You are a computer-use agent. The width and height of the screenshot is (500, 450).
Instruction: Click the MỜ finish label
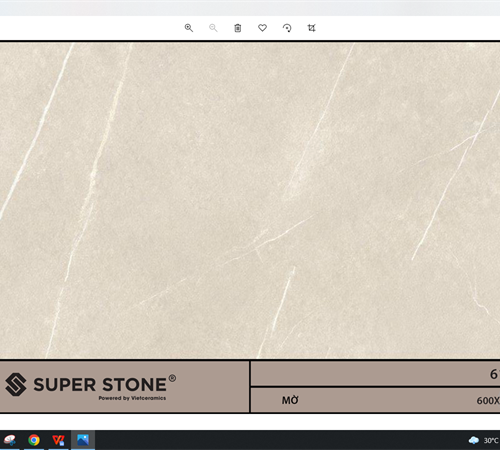click(x=290, y=400)
